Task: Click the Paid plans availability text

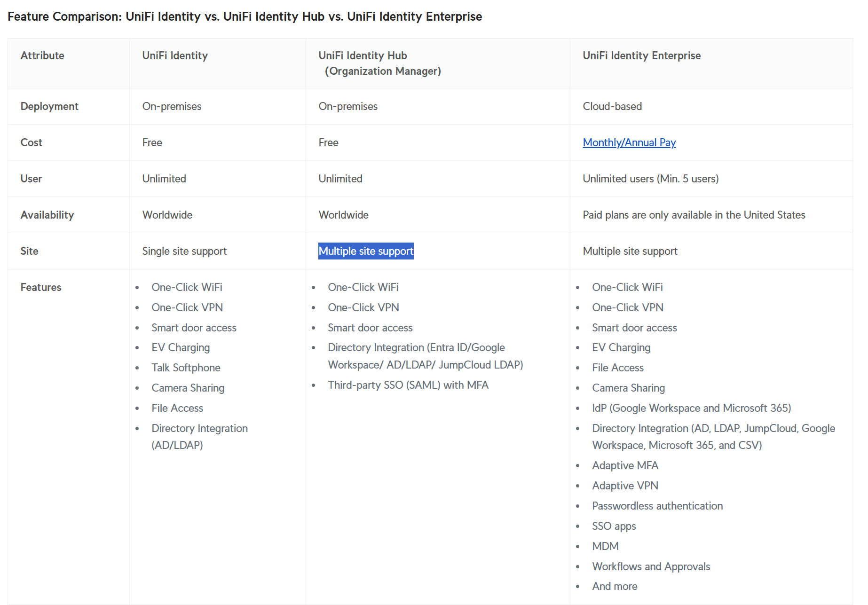Action: pos(694,215)
